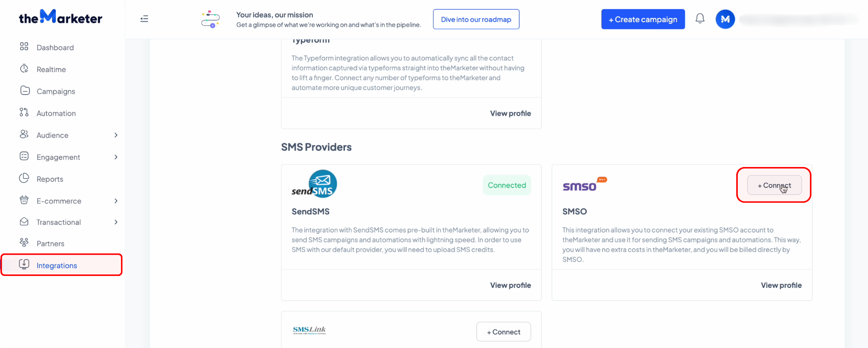
Task: Click the Campaigns folder icon
Action: [25, 91]
